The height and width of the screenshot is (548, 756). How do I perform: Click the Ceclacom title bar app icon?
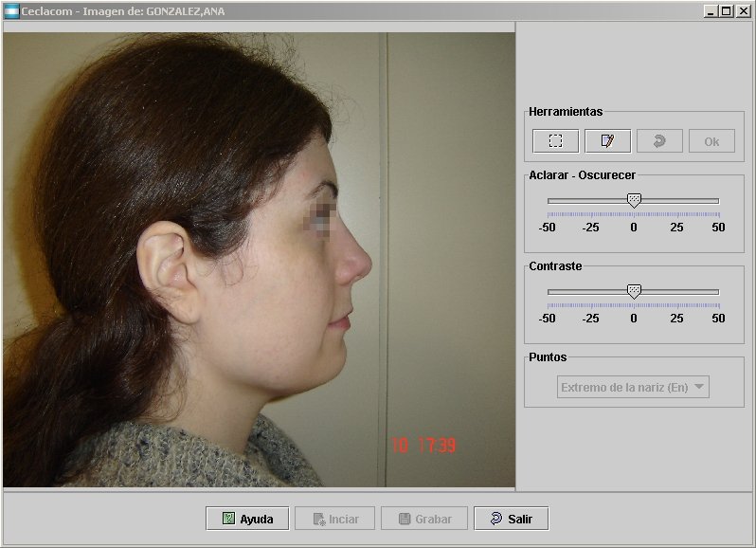(11, 11)
